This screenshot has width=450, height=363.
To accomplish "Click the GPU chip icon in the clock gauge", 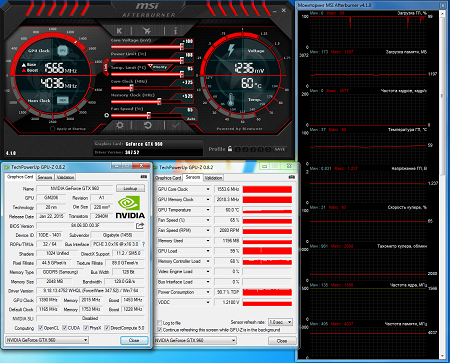I will (x=63, y=51).
